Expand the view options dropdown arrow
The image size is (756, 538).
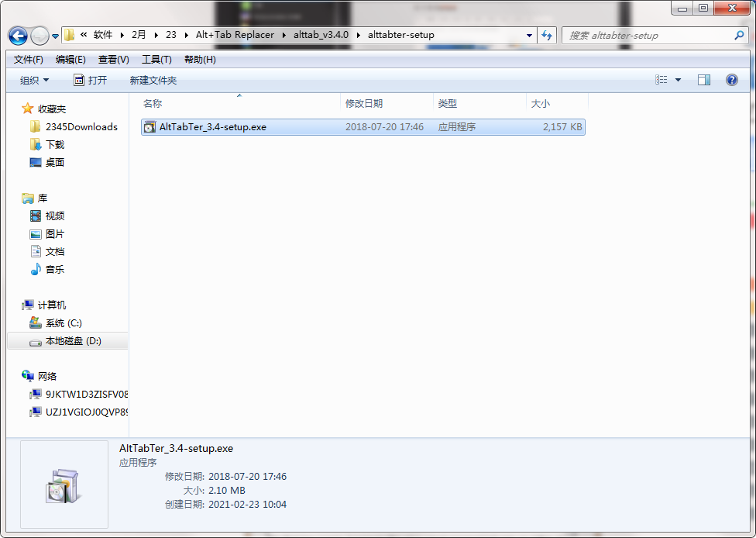(x=678, y=80)
